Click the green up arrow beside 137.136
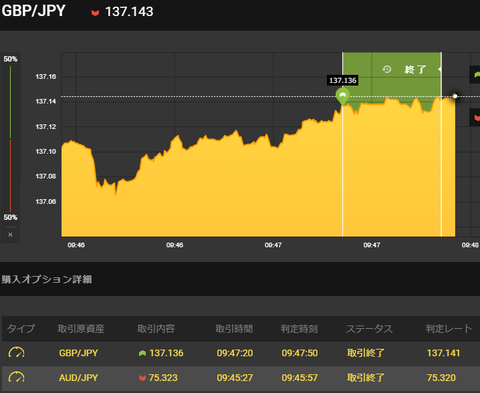The image size is (480, 393). [x=142, y=353]
